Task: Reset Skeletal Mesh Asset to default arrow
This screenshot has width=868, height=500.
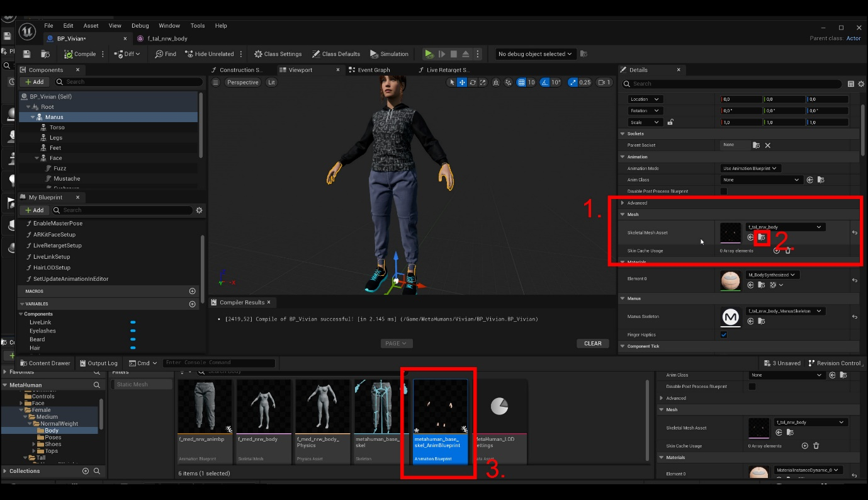Action: (x=854, y=232)
